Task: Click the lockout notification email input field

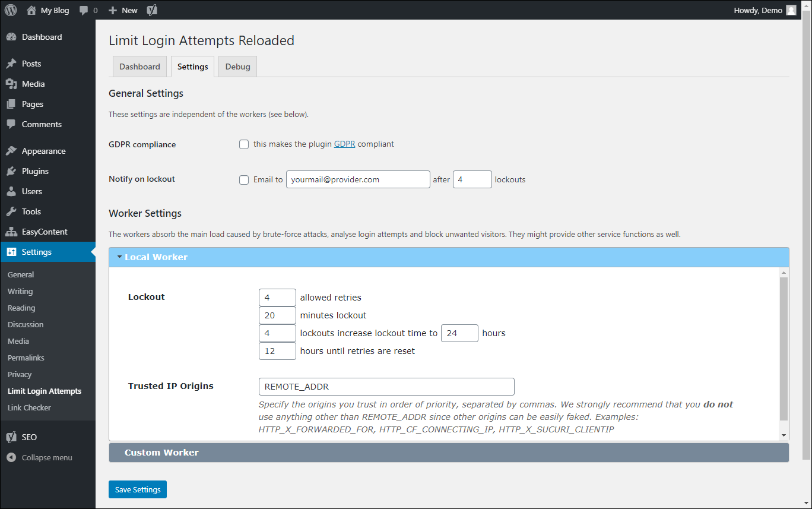Action: click(x=358, y=179)
